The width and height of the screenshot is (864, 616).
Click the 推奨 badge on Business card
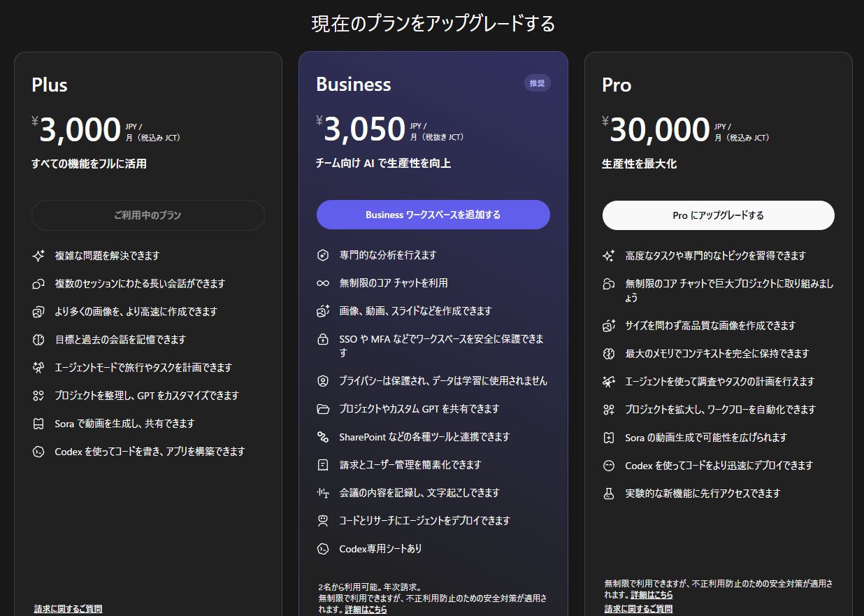[x=537, y=83]
